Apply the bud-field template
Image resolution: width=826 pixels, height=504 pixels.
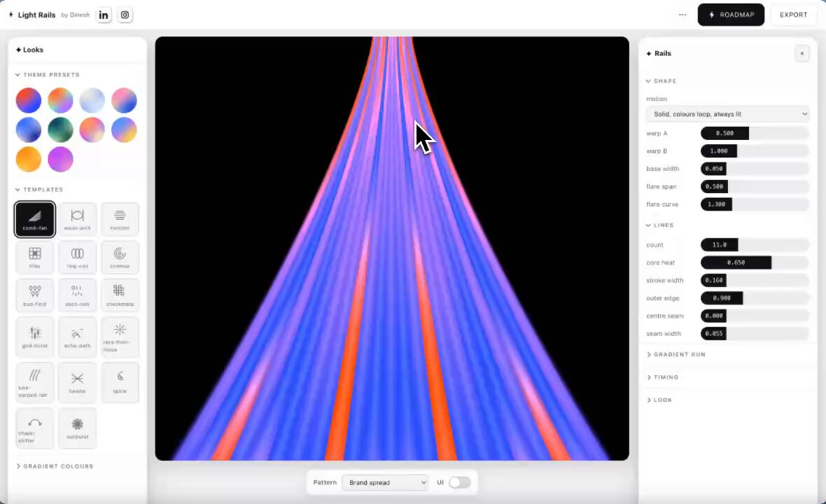(35, 295)
